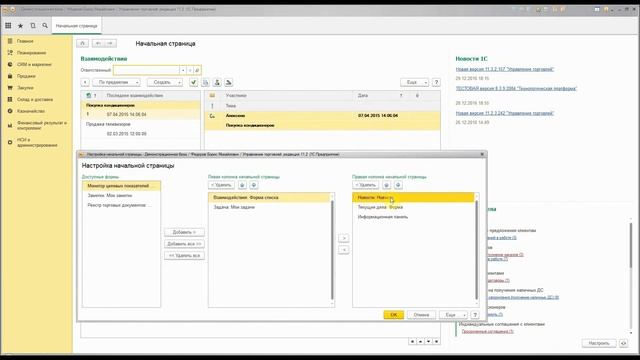Click Добавить все >> button
The image size is (640, 360).
(x=184, y=244)
